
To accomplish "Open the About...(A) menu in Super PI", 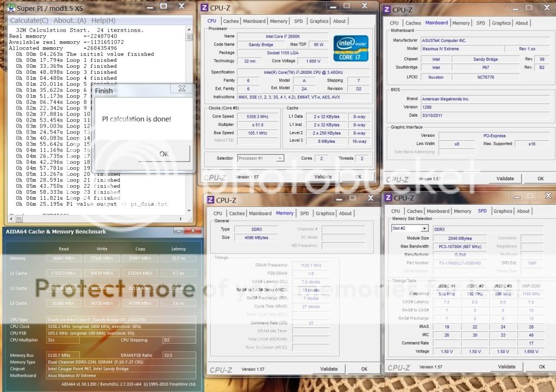I will point(70,21).
